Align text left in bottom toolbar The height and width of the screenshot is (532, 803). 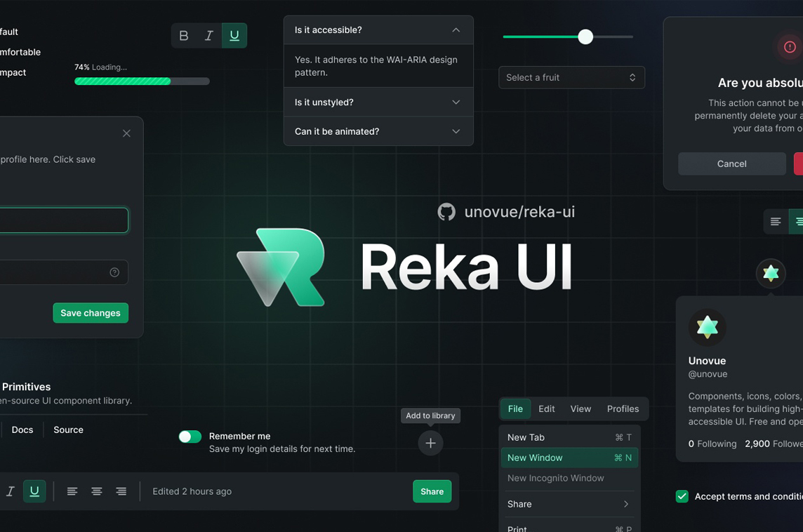click(72, 491)
